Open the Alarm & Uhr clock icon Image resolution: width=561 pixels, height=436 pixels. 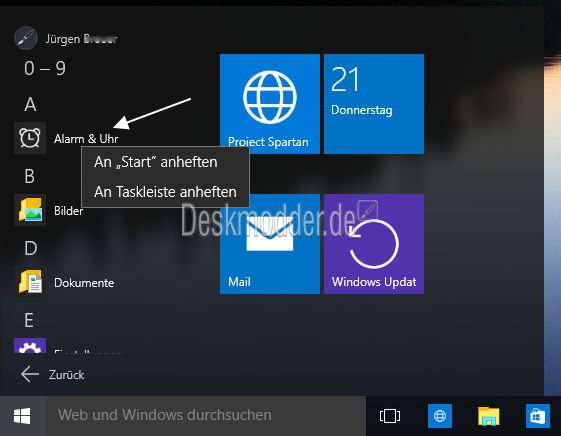coord(30,138)
